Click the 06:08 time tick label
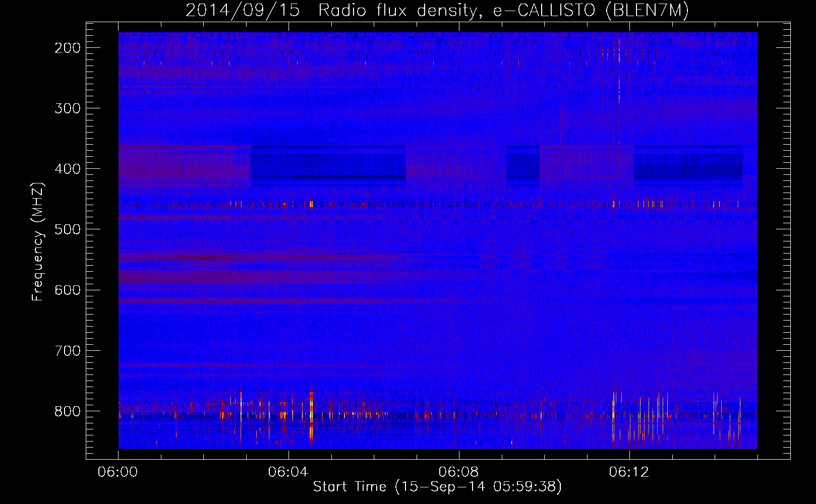The width and height of the screenshot is (816, 504). [459, 472]
